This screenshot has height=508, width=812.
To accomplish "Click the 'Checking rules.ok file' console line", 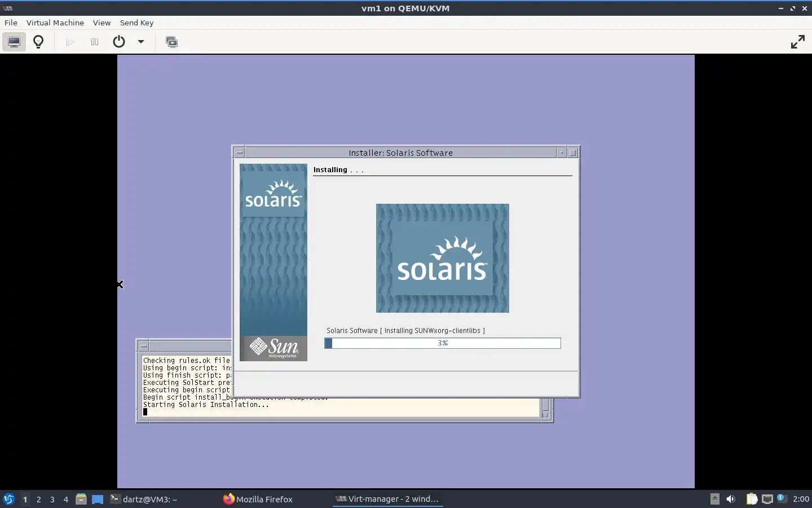I will [187, 360].
